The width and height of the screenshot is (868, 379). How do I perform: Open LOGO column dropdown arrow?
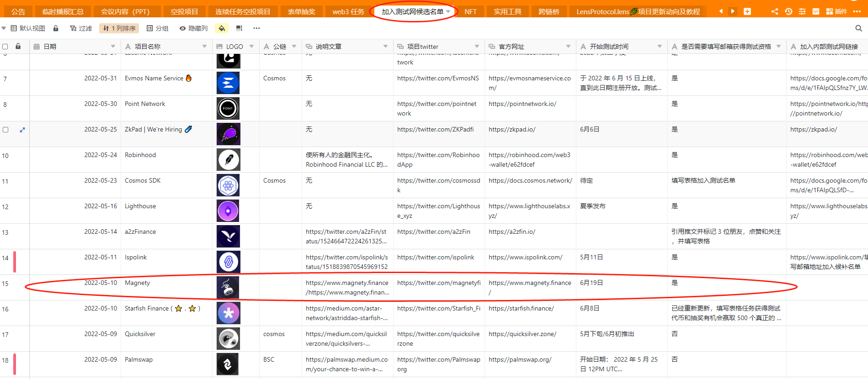251,47
